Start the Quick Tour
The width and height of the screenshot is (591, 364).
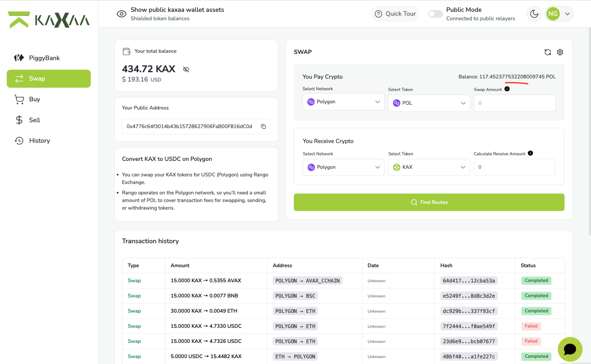(395, 14)
